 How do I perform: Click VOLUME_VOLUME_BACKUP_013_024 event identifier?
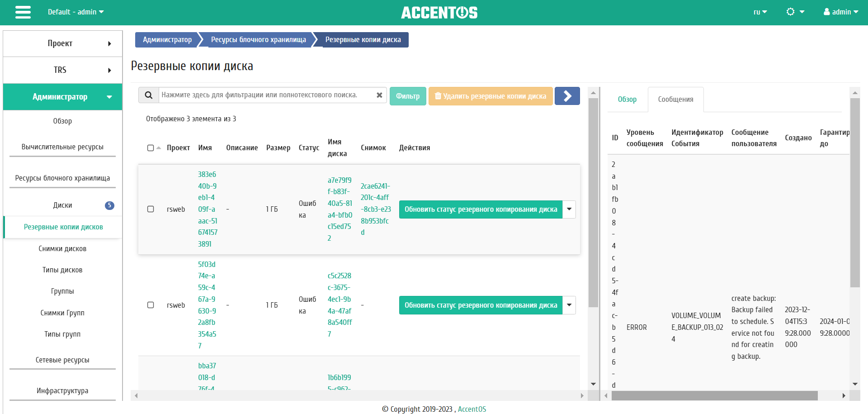click(697, 328)
